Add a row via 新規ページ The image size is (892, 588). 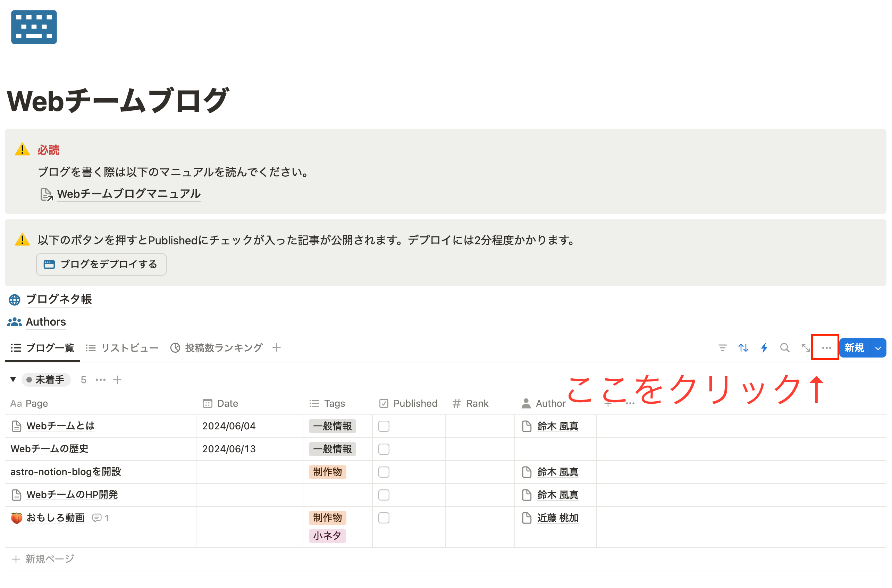(43, 559)
